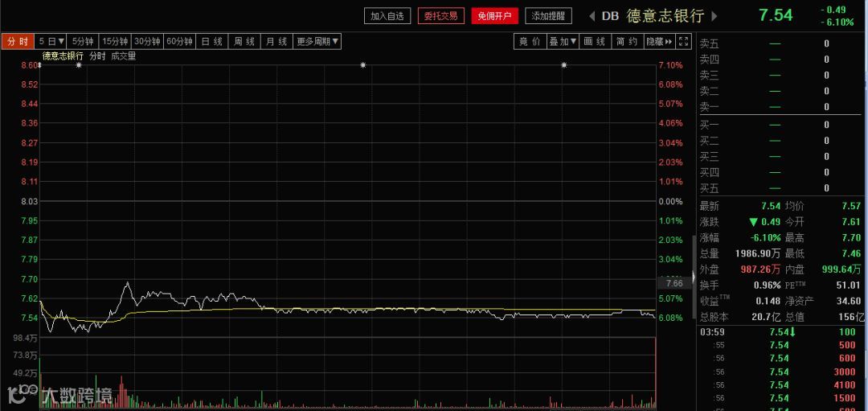Click the 最高 7.70 value
Screen dimensions: 868x411
(x=851, y=238)
